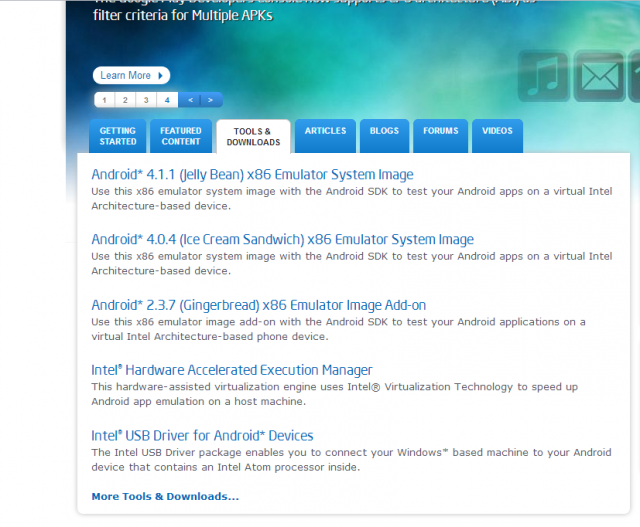Image resolution: width=640 pixels, height=527 pixels.
Task: Click the 'Intel USB Driver package enables' description
Action: click(351, 460)
